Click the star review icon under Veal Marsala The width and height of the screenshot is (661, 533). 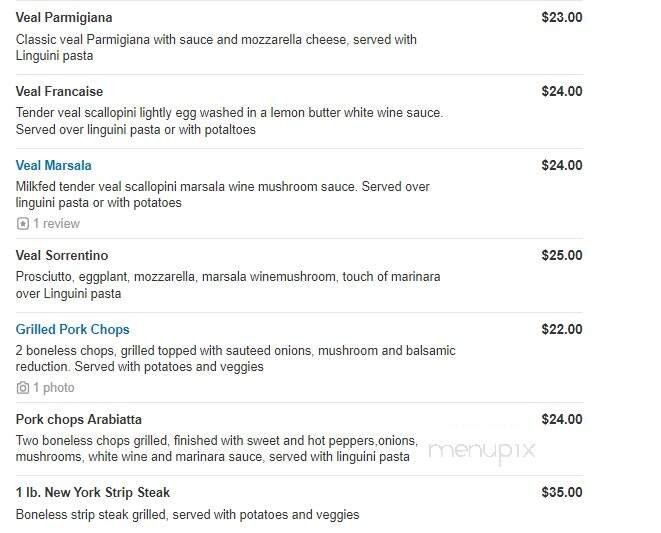[23, 224]
